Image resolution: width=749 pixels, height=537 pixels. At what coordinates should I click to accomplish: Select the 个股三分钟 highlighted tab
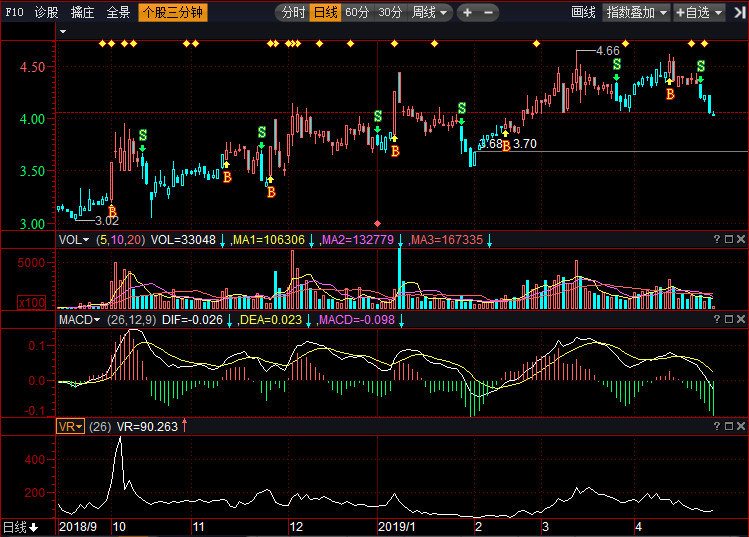[173, 12]
